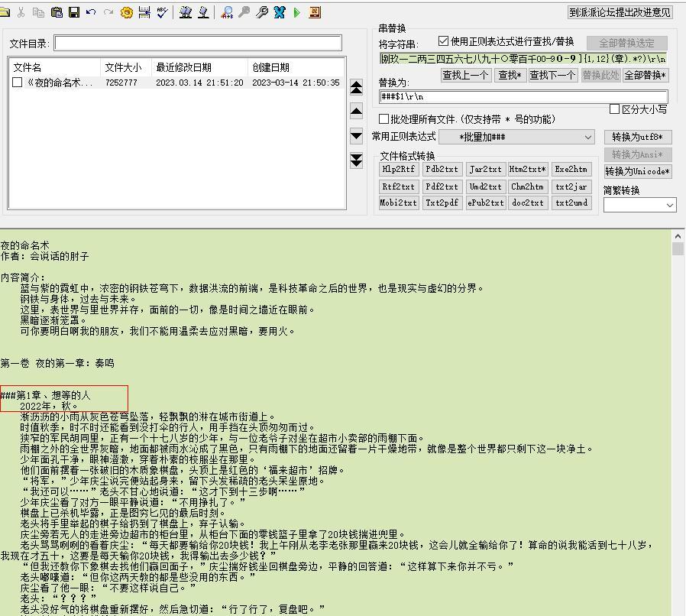Click the open folder icon in toolbar
Screen dimensions: 686x616
coord(5,12)
